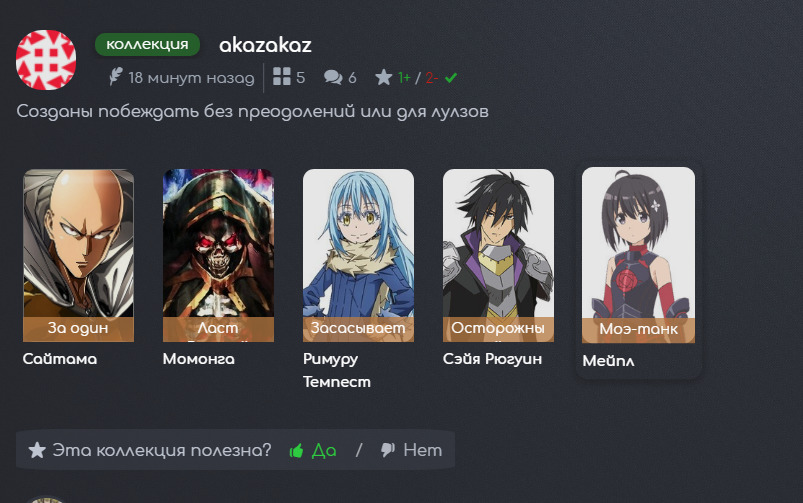This screenshot has width=803, height=503.
Task: Click the green коллекция badge
Action: coord(147,45)
